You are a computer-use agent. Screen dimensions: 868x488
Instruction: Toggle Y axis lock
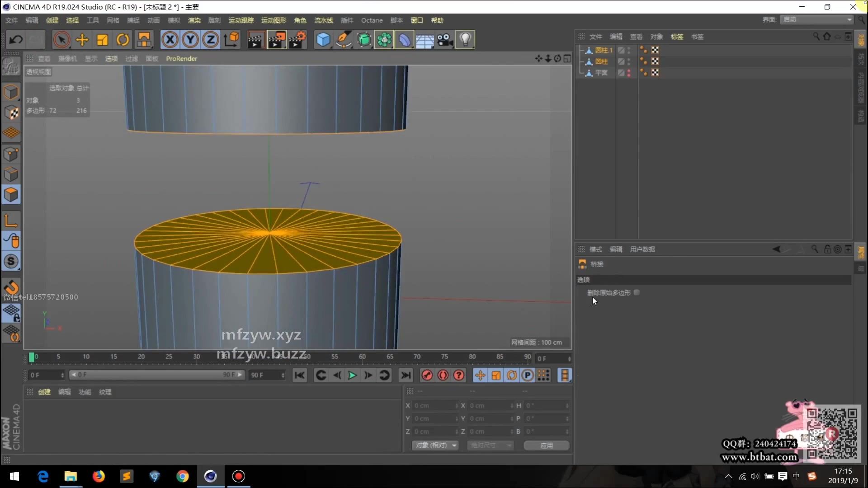click(x=190, y=40)
